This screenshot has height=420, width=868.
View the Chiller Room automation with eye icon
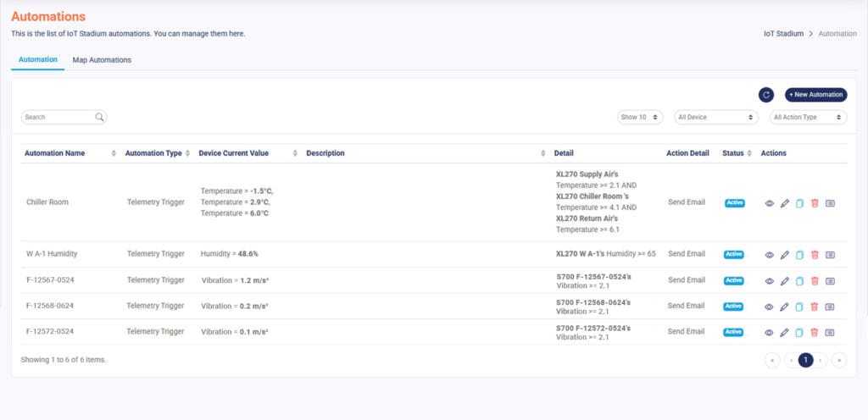click(769, 203)
